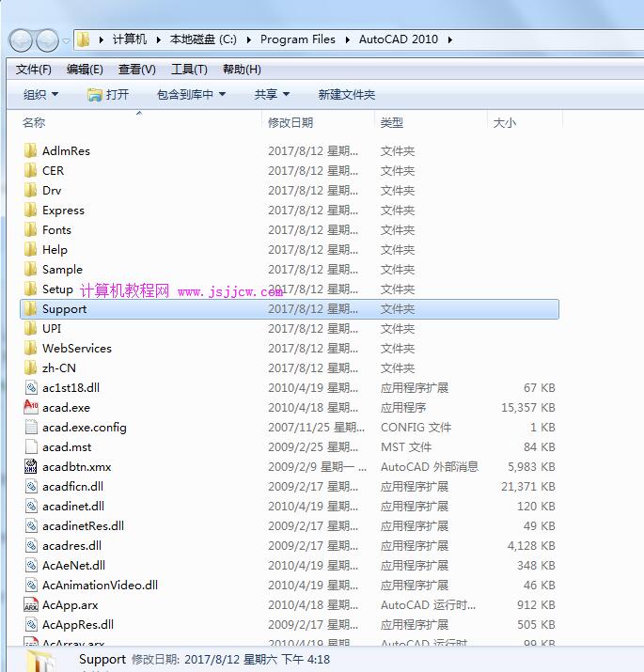Click the 打开 toolbar button

click(x=107, y=94)
